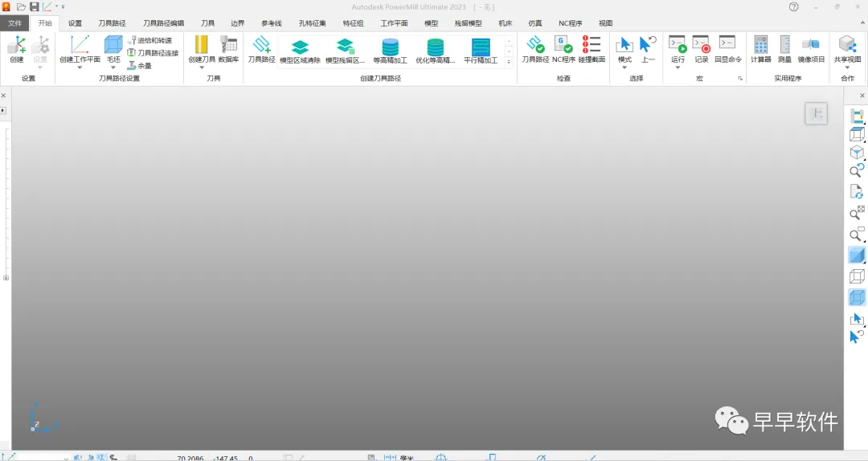868x461 pixels.
Task: Switch to the 刀具路径 ribbon tab
Action: 112,23
